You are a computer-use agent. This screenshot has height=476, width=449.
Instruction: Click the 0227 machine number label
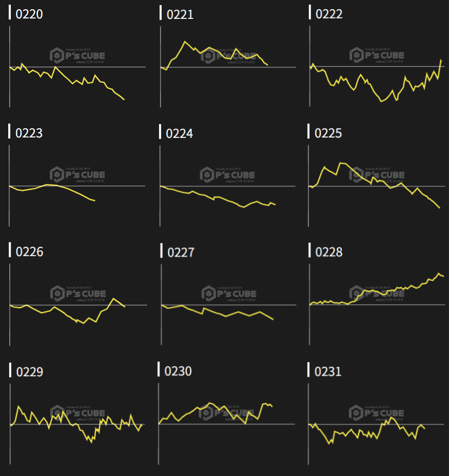pyautogui.click(x=181, y=252)
